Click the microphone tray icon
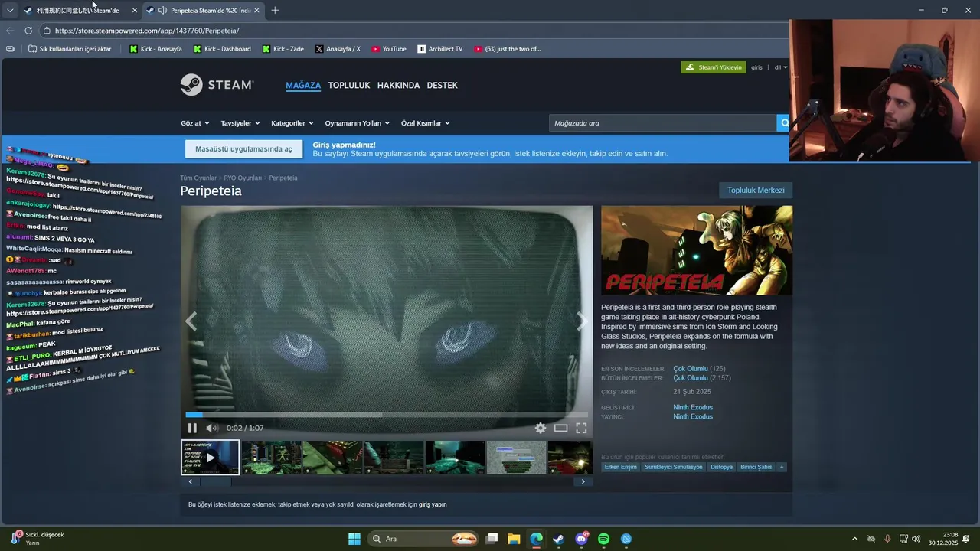The width and height of the screenshot is (980, 551). (887, 539)
